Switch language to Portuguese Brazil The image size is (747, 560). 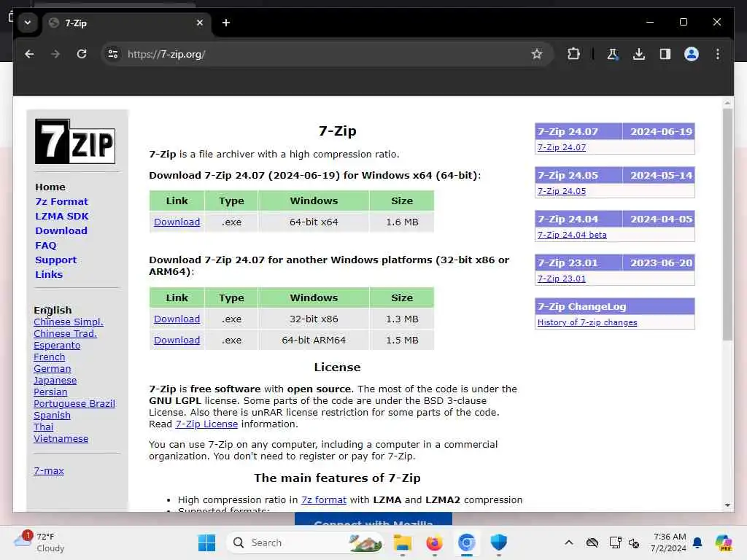click(x=74, y=404)
